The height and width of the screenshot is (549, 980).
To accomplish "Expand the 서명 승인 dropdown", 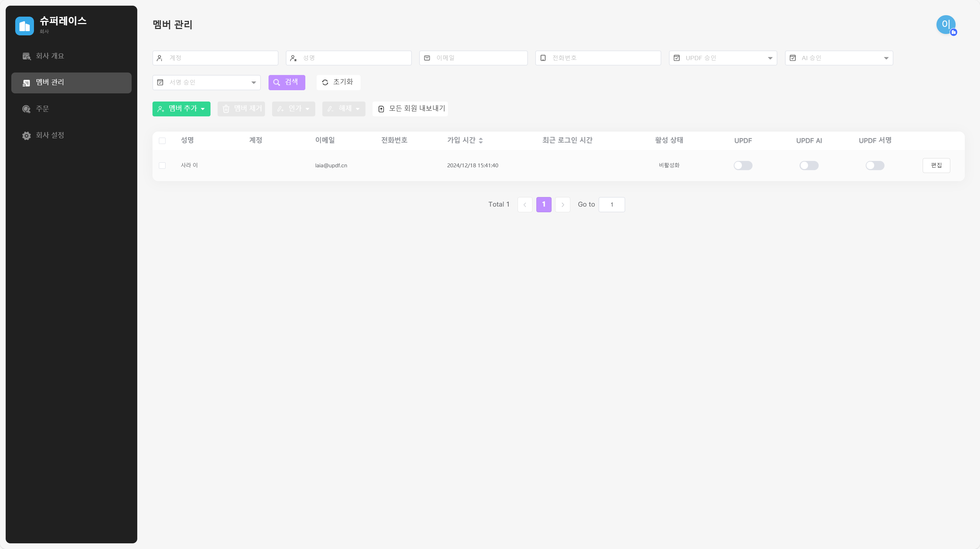I will (207, 82).
